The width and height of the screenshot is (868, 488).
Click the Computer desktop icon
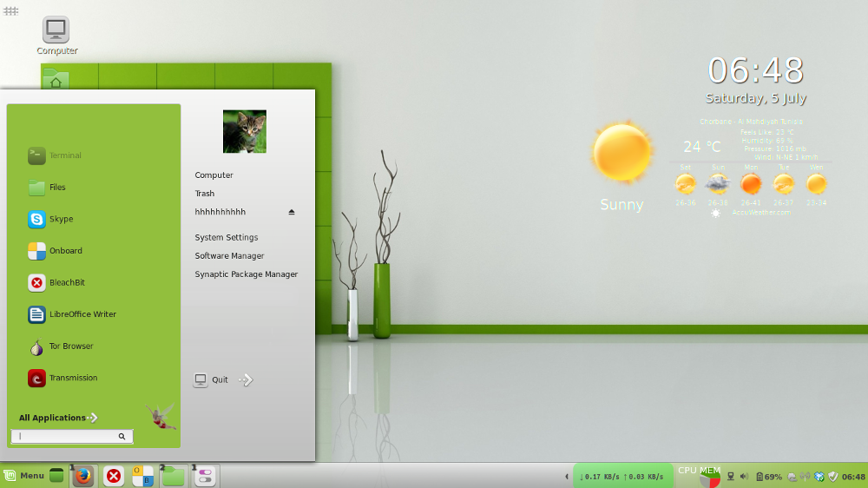56,36
